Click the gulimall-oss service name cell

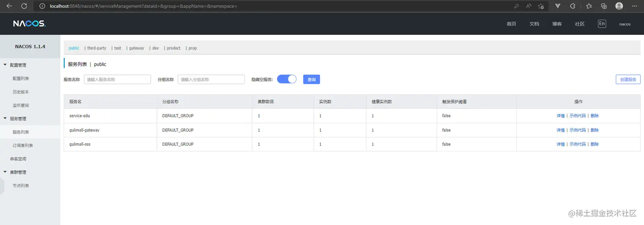[x=110, y=144]
